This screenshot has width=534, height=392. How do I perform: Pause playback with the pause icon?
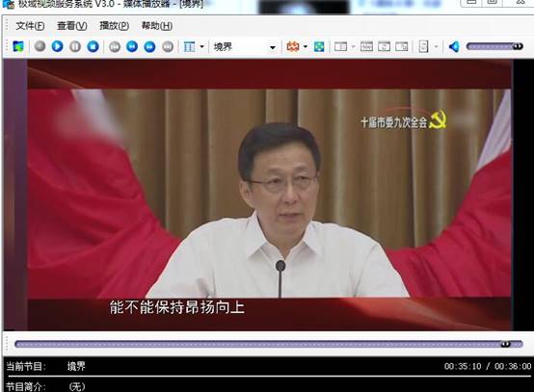coord(75,46)
